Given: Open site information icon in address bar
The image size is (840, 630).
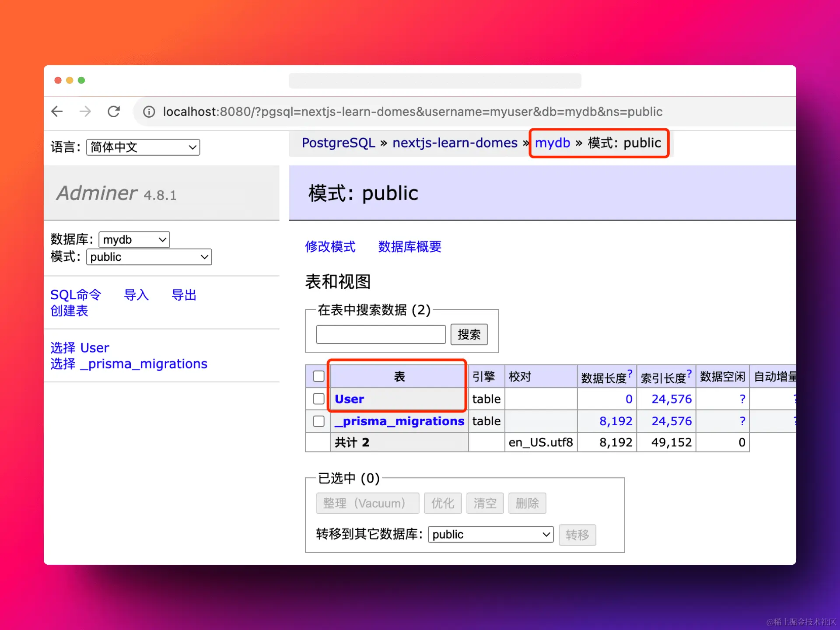Looking at the screenshot, I should [149, 112].
